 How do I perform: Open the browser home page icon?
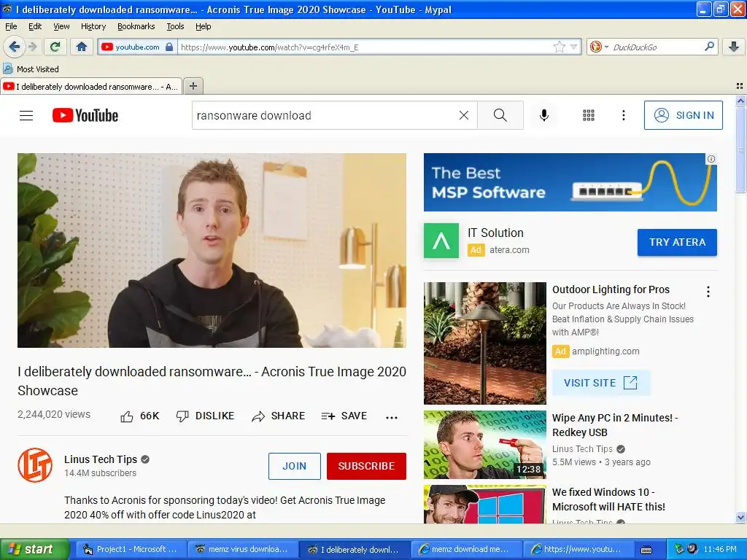(x=82, y=47)
